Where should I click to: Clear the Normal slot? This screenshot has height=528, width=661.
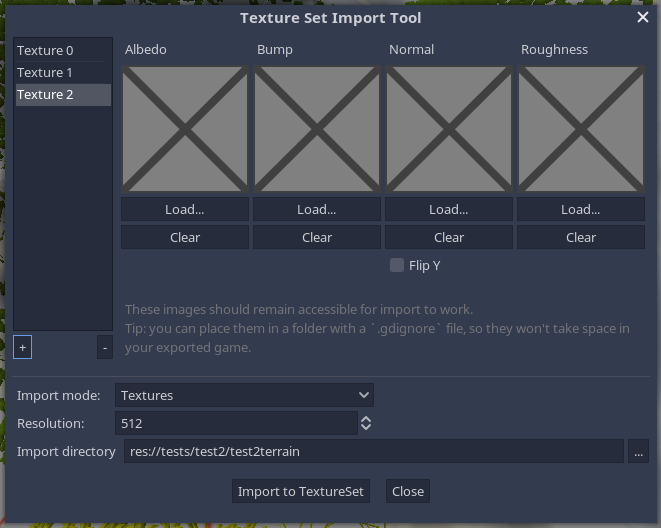449,237
